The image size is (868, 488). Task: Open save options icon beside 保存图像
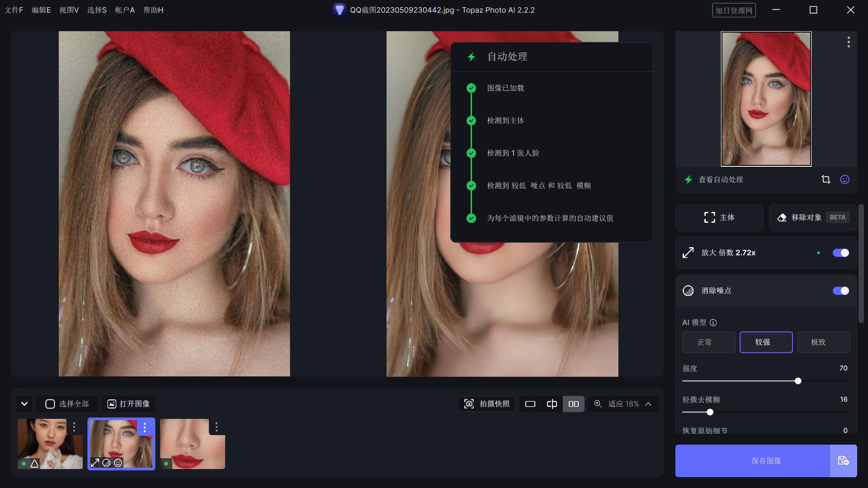pos(844,460)
